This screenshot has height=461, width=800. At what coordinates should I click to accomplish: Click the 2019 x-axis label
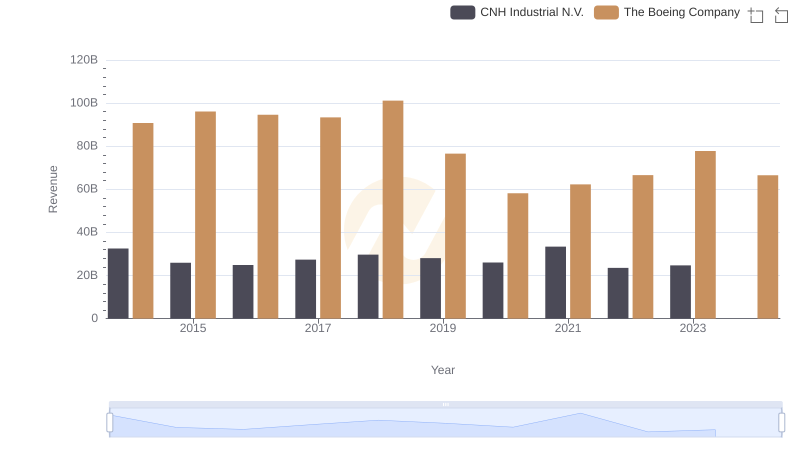coord(443,328)
